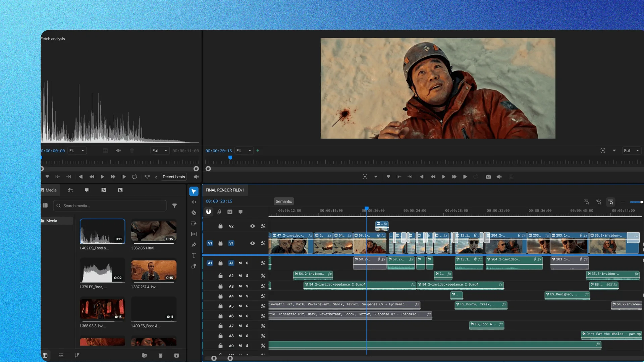This screenshot has width=644, height=362.
Task: Mute audio track A5
Action: (x=240, y=306)
